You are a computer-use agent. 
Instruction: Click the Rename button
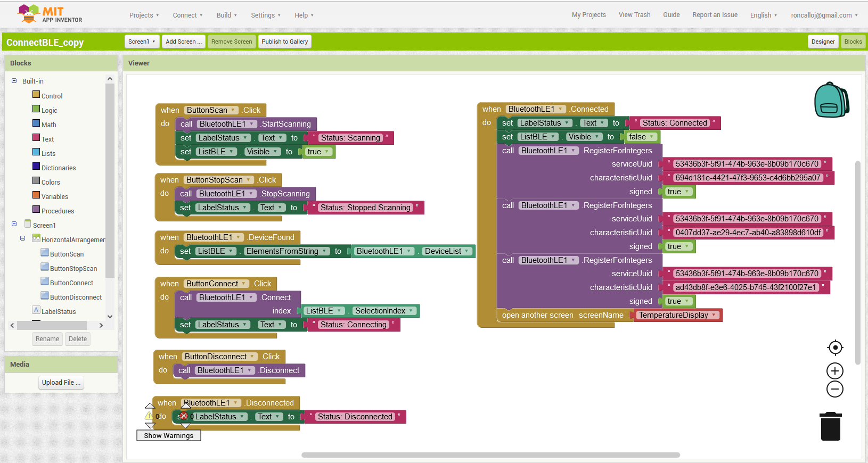coord(47,339)
